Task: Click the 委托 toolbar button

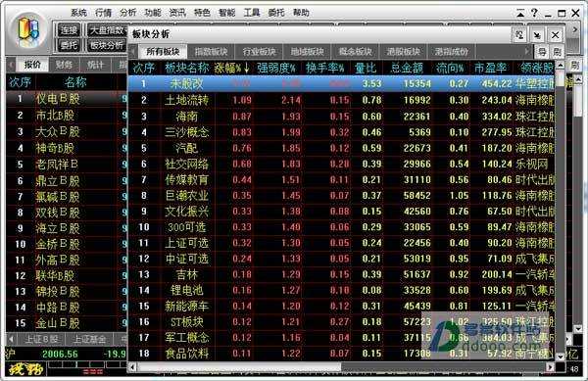Action: (x=69, y=45)
